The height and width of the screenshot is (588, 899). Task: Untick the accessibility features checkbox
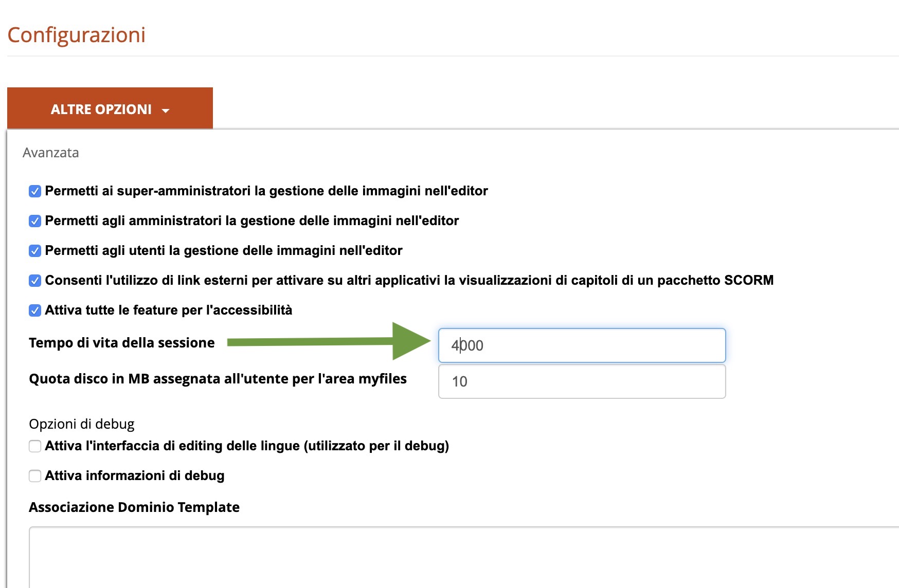point(35,310)
